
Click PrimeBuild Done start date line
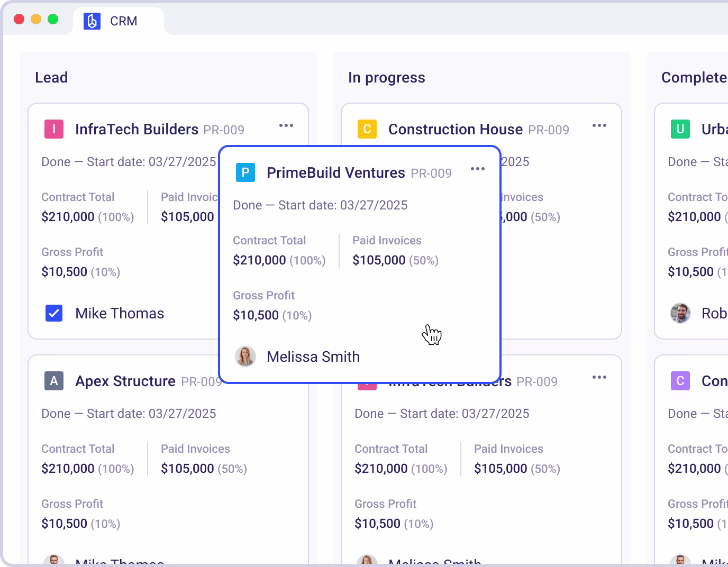[320, 205]
